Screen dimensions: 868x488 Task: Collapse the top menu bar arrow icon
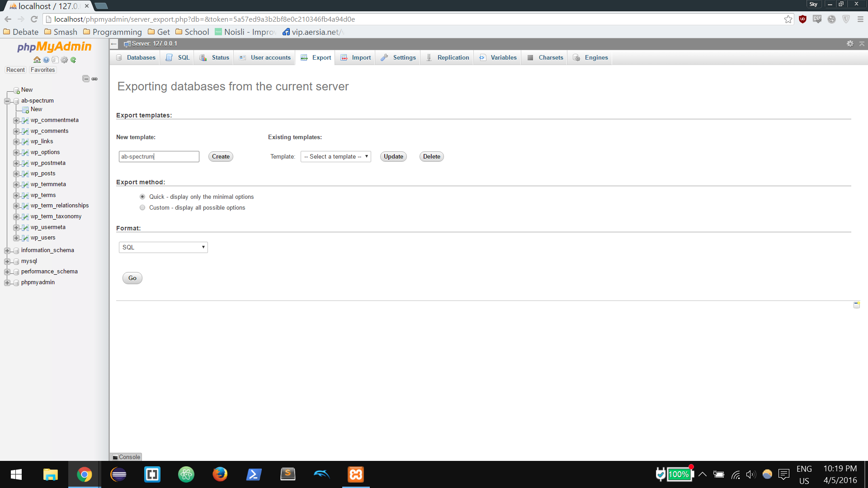pyautogui.click(x=862, y=43)
